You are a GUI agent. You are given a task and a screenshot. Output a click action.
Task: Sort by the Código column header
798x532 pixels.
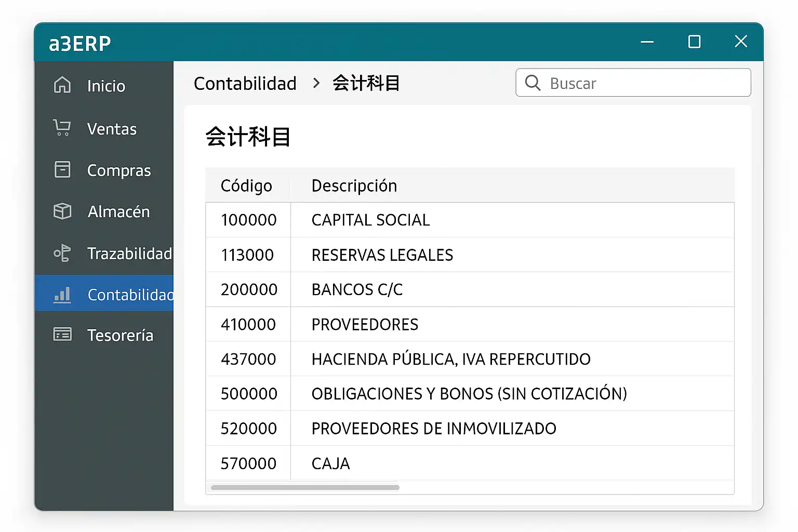(x=246, y=185)
